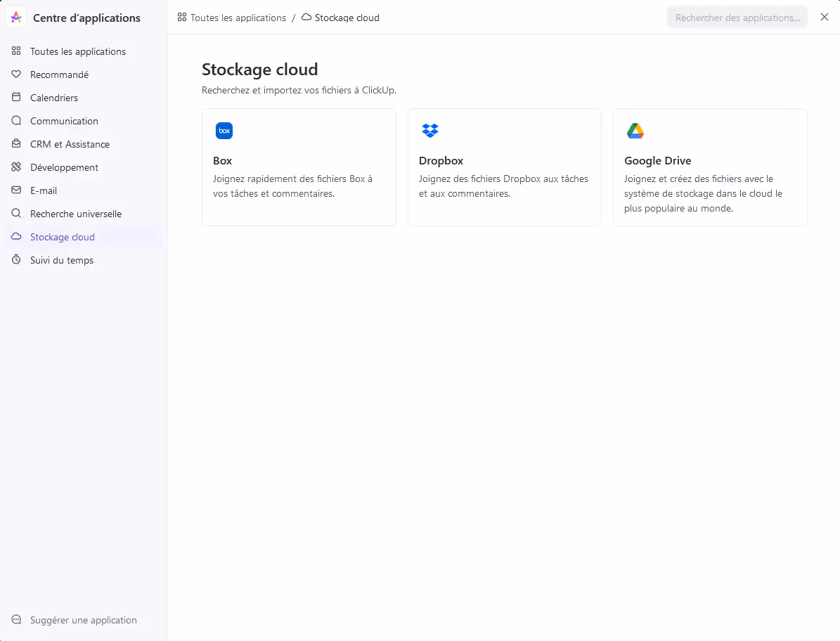Screen dimensions: 840x641
Task: Focus the Rechercher des applications search field
Action: point(737,18)
